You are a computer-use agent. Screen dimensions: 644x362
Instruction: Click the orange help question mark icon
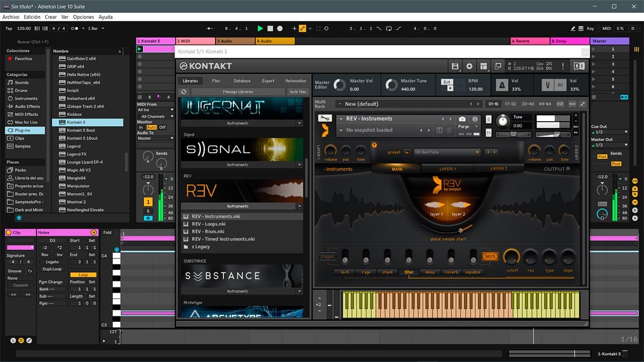[x=375, y=145]
